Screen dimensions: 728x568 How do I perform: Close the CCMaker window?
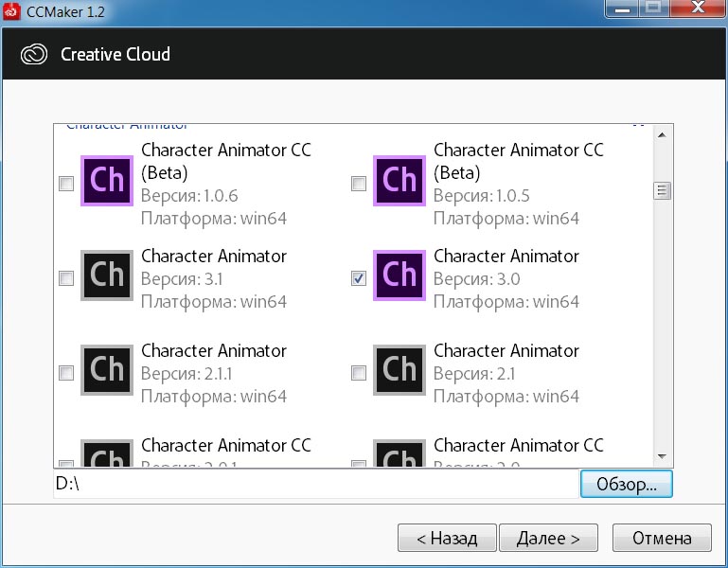(x=698, y=9)
